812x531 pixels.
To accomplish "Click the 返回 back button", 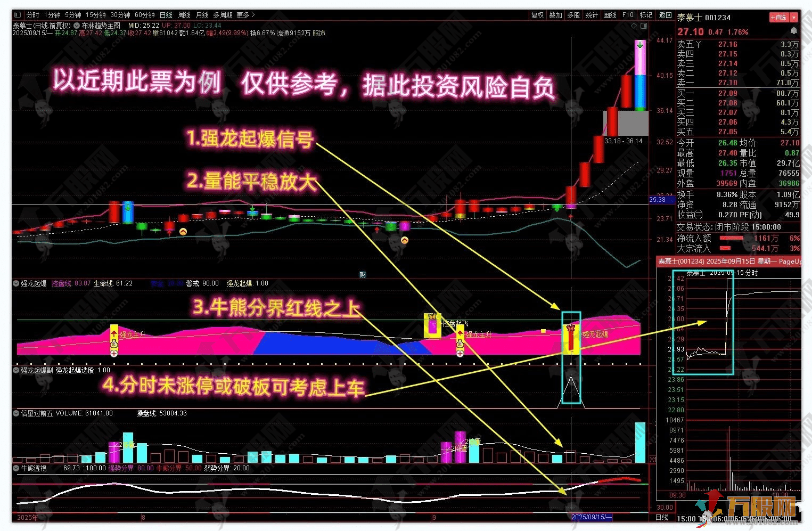I will click(665, 15).
